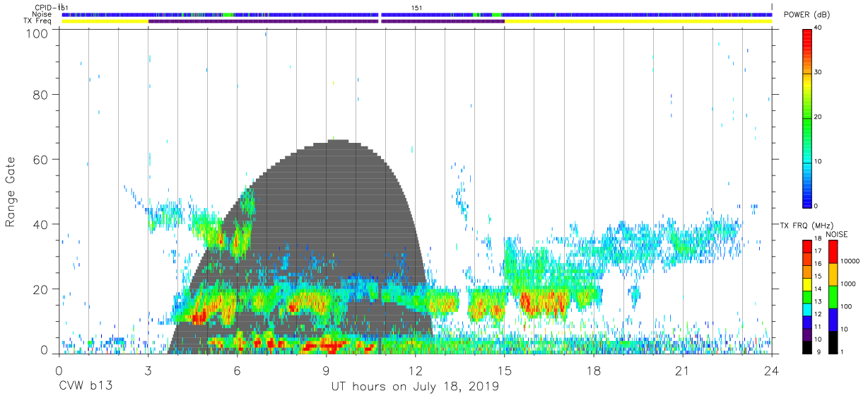Click the 'CPID' row label
The height and width of the screenshot is (401, 868).
coord(43,8)
